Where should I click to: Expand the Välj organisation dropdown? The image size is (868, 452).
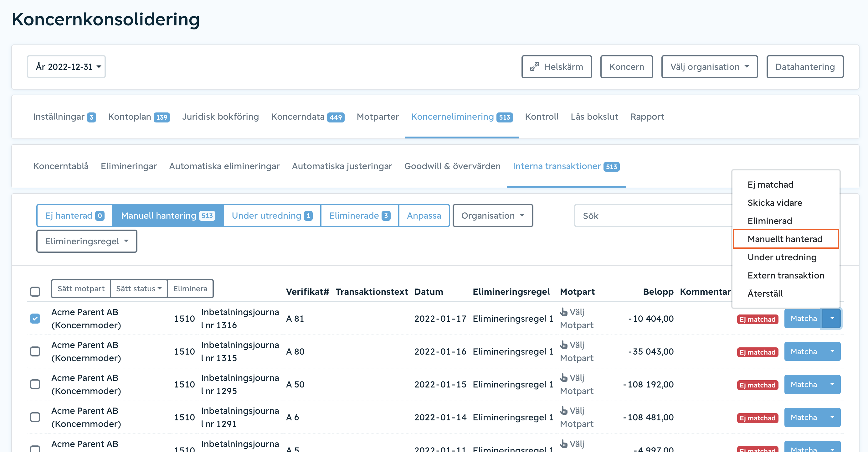pyautogui.click(x=709, y=67)
